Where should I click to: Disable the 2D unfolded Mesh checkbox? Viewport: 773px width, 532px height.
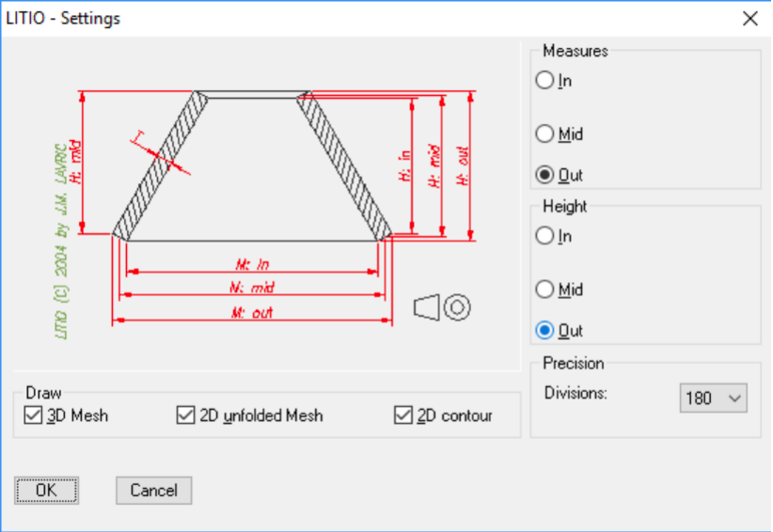185,415
